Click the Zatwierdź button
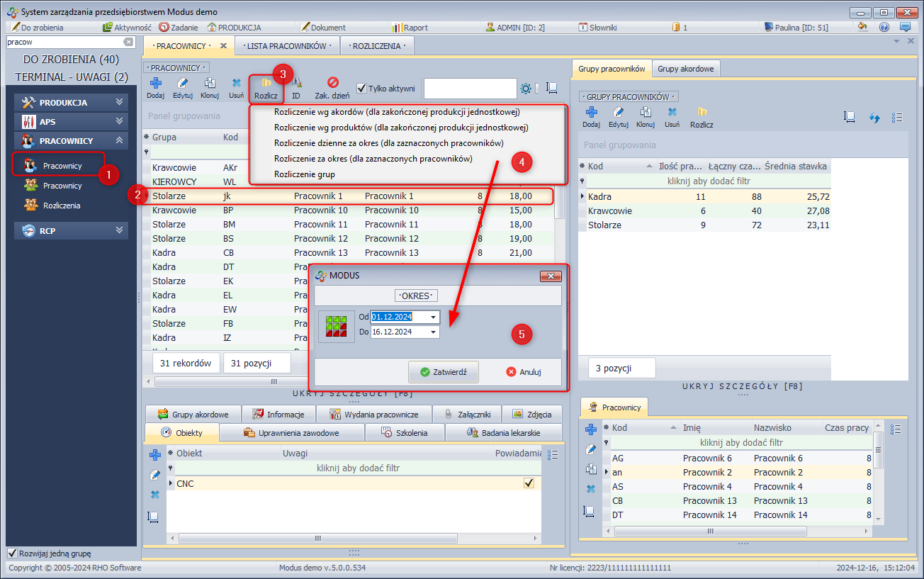This screenshot has width=924, height=579. coord(443,371)
